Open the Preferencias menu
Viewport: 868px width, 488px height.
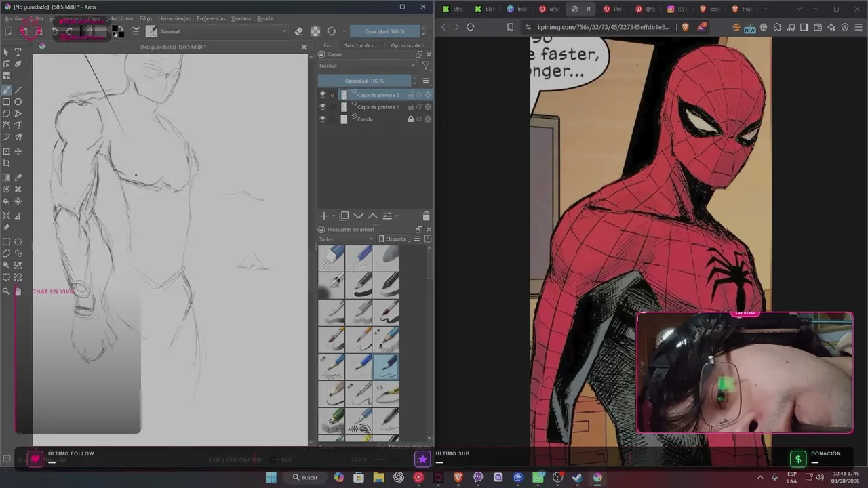211,18
